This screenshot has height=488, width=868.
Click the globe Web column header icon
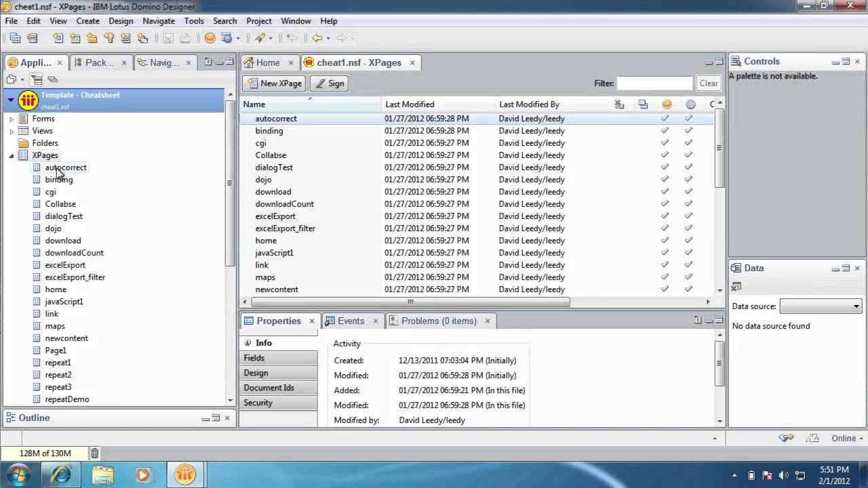[690, 104]
